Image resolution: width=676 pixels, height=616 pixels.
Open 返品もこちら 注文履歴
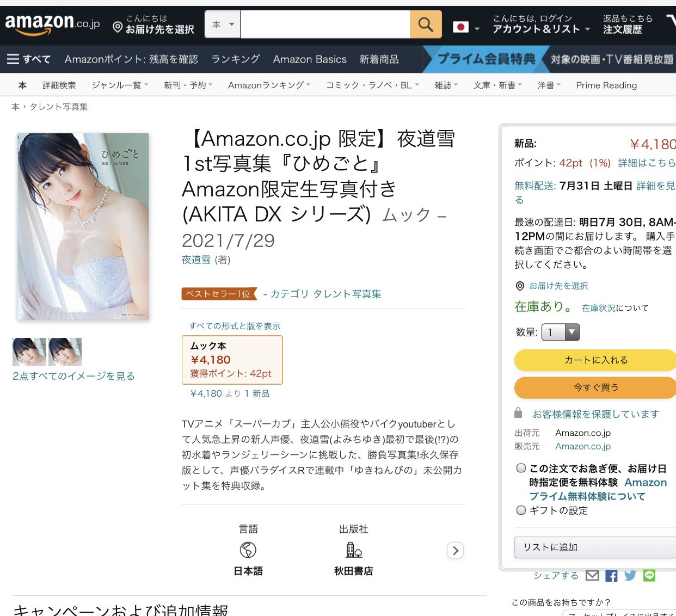point(627,24)
